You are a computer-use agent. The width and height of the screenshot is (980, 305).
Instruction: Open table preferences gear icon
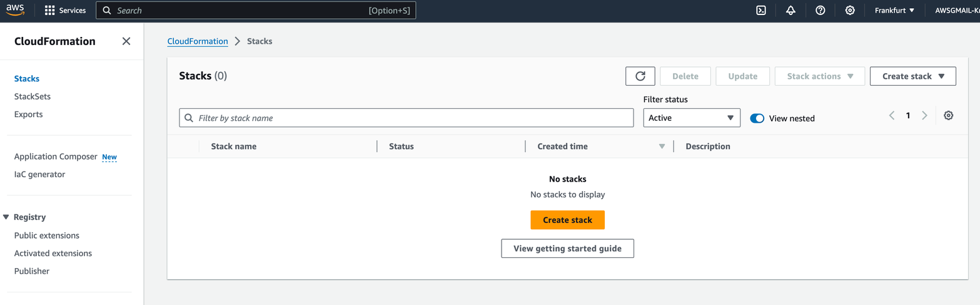(948, 115)
